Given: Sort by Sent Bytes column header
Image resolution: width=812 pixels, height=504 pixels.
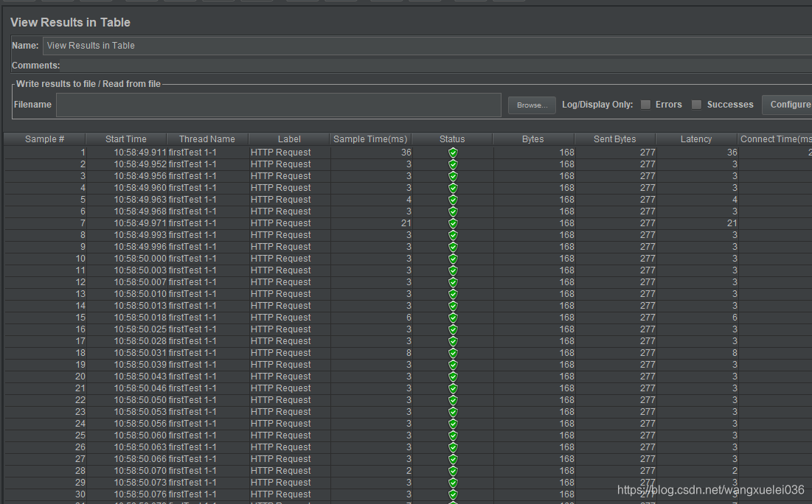Looking at the screenshot, I should (x=614, y=139).
